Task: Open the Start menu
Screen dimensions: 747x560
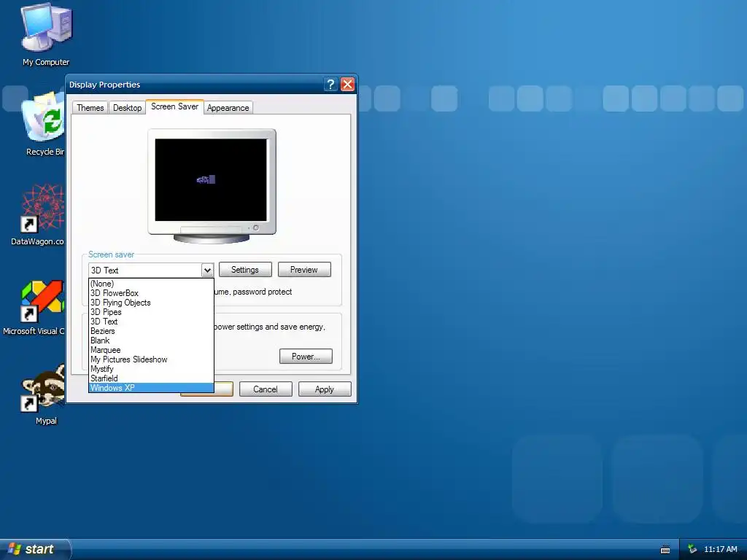Action: pyautogui.click(x=35, y=549)
